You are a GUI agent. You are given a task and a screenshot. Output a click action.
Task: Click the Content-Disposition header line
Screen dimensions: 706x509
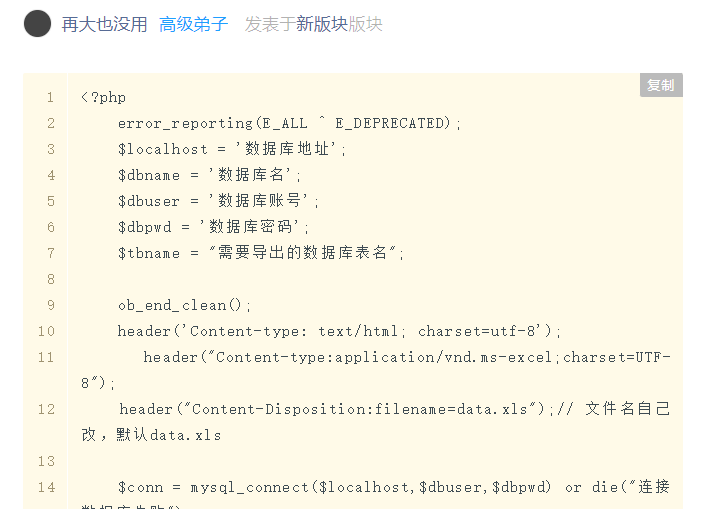pos(376,422)
